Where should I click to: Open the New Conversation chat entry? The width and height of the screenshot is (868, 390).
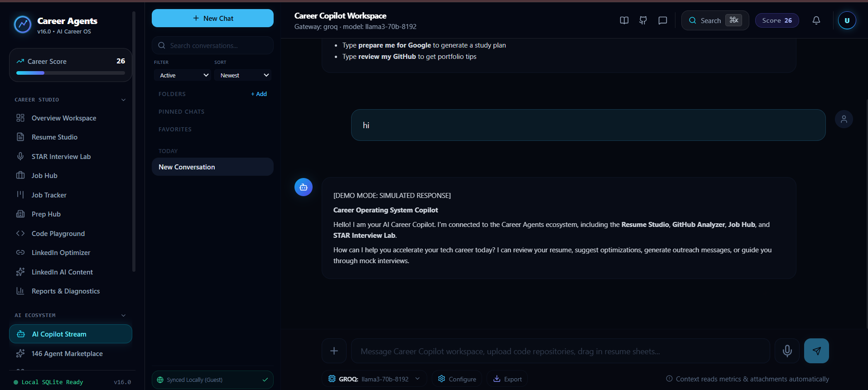click(212, 167)
